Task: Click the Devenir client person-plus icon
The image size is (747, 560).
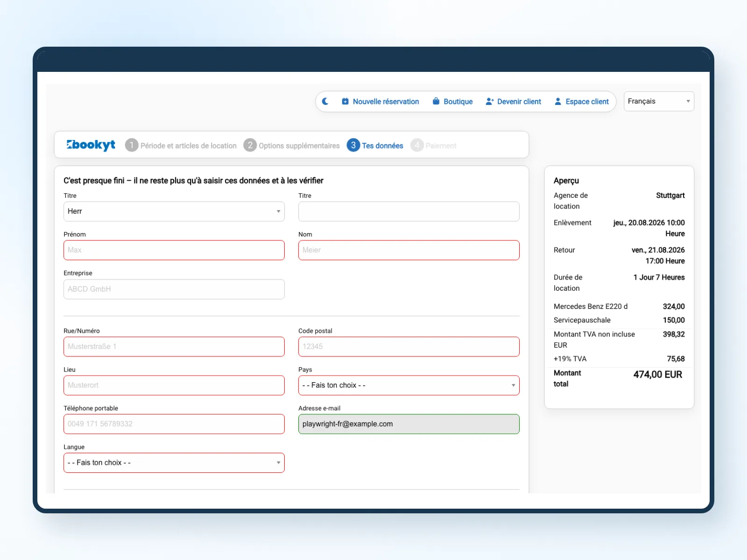Action: [490, 101]
